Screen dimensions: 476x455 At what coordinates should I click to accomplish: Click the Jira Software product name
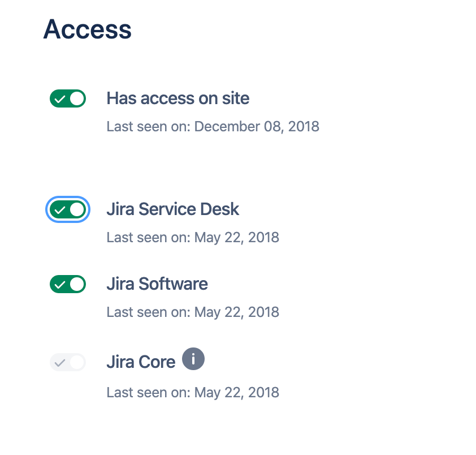pyautogui.click(x=157, y=284)
